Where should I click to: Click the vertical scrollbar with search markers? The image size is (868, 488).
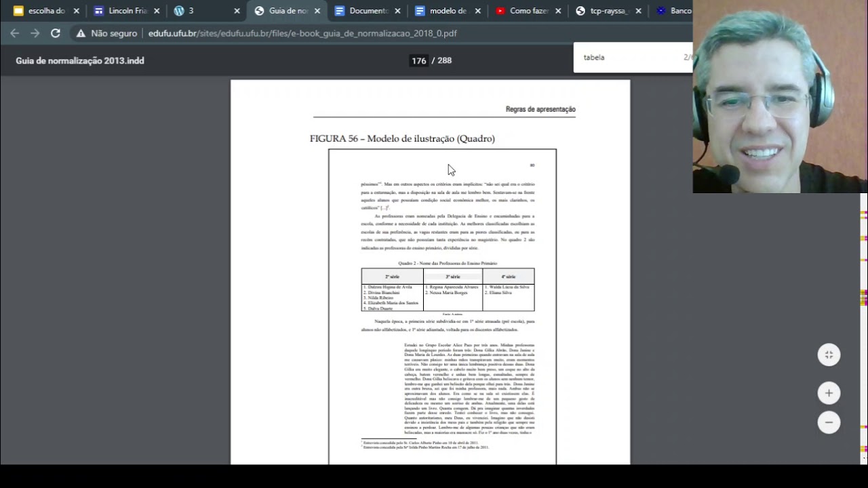tap(864, 329)
